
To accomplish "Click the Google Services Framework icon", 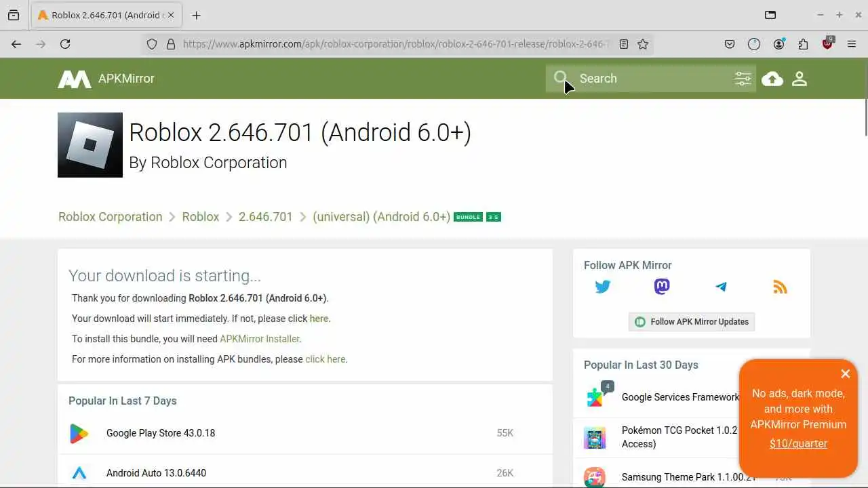I will pos(595,397).
